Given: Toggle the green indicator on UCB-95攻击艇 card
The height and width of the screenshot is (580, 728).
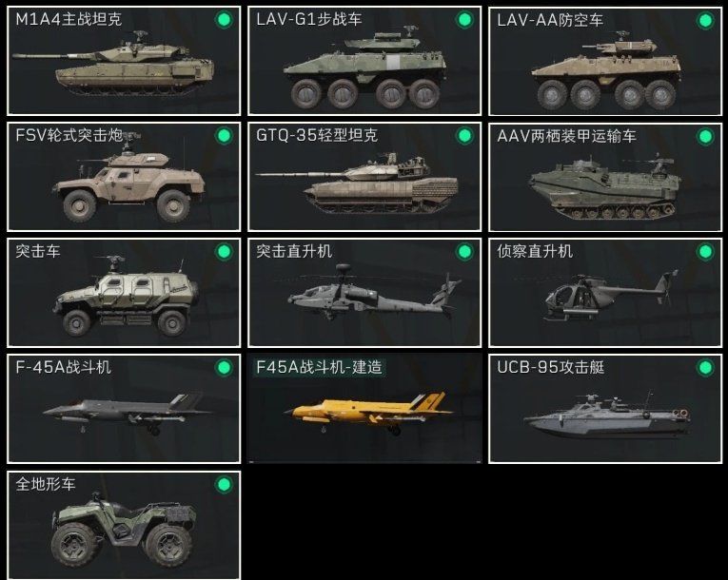Looking at the screenshot, I should pyautogui.click(x=705, y=368).
